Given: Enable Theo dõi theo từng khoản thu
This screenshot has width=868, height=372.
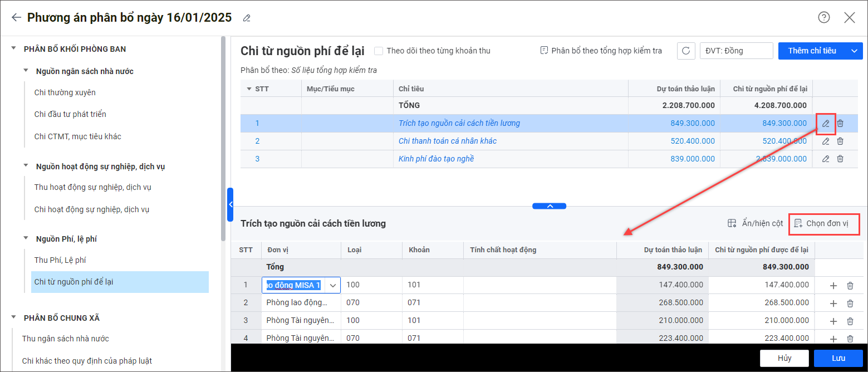Looking at the screenshot, I should (379, 51).
